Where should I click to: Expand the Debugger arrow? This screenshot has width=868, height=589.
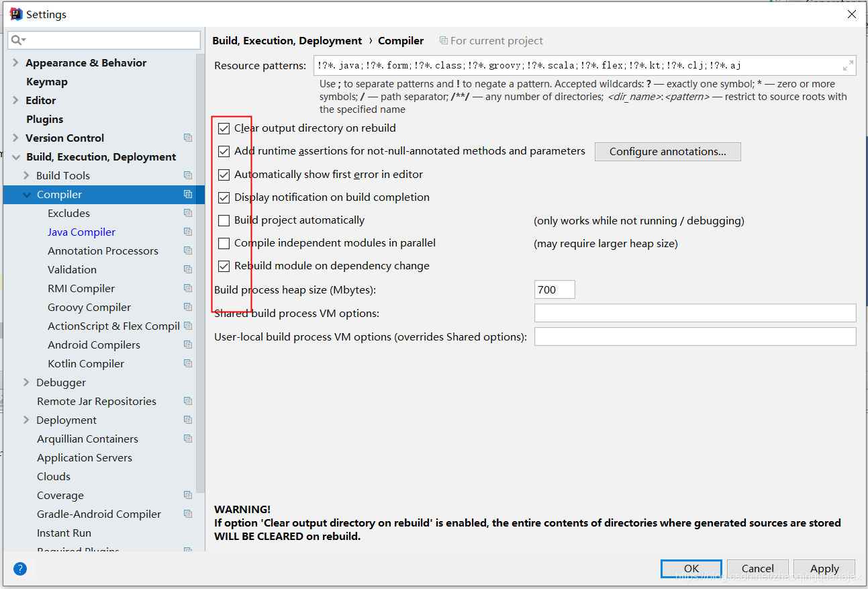(26, 382)
